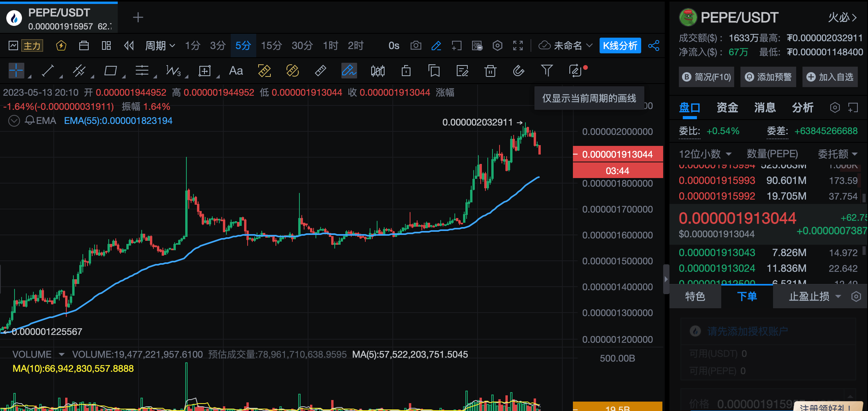This screenshot has width=868, height=411.
Task: Switch to the 资金 tab
Action: pos(727,108)
